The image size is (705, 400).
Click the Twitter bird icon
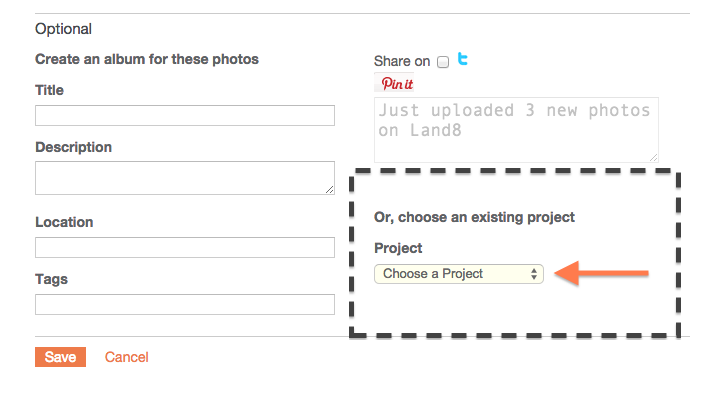coord(463,60)
